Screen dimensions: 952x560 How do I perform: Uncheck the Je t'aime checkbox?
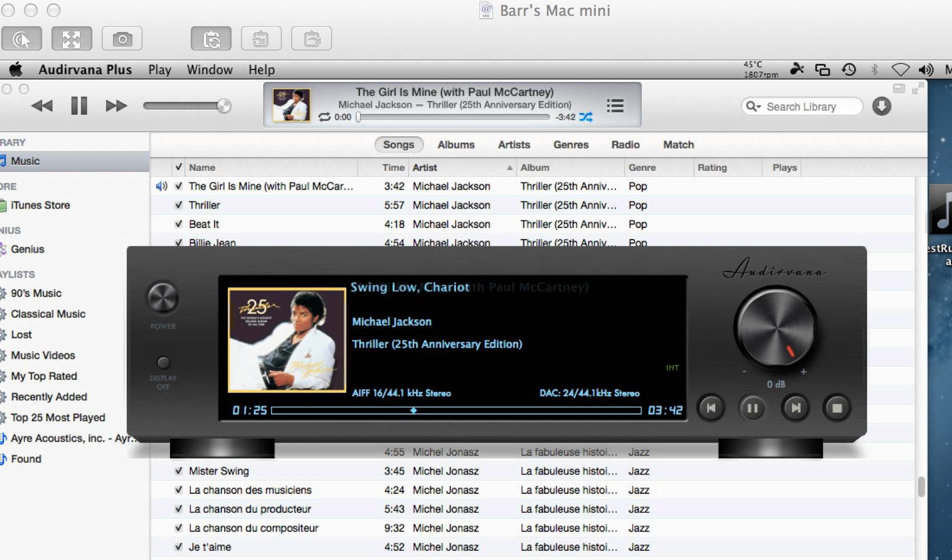pos(179,547)
